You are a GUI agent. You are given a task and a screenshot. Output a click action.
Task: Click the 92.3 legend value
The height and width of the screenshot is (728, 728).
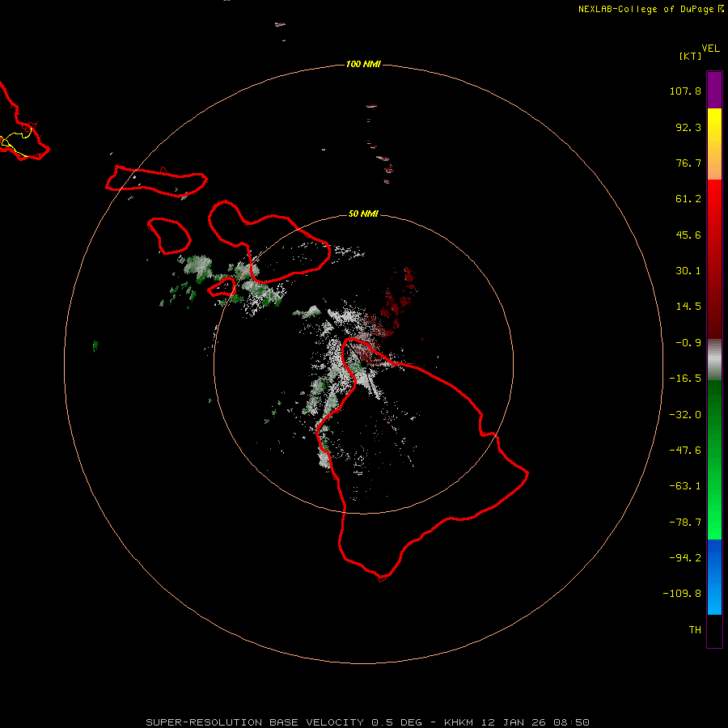coord(688,127)
